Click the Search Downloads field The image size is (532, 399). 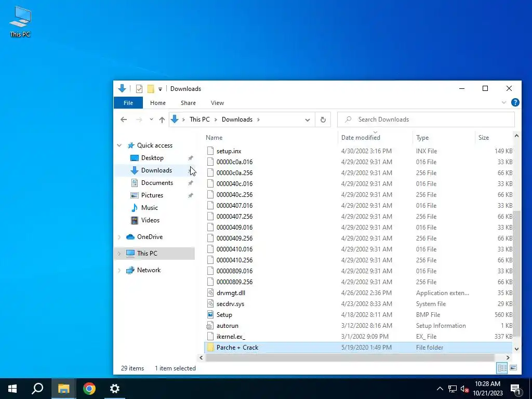[x=426, y=119]
